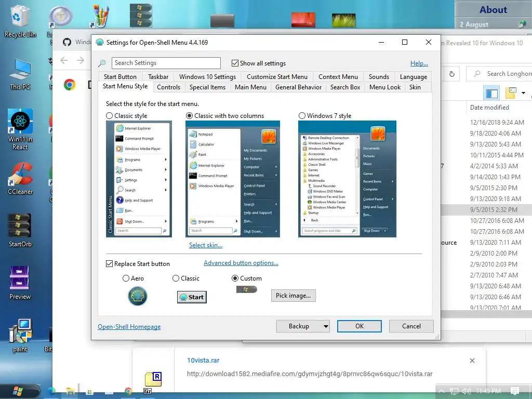The width and height of the screenshot is (532, 399).
Task: Launch CCleaner from the desktop
Action: 20,178
